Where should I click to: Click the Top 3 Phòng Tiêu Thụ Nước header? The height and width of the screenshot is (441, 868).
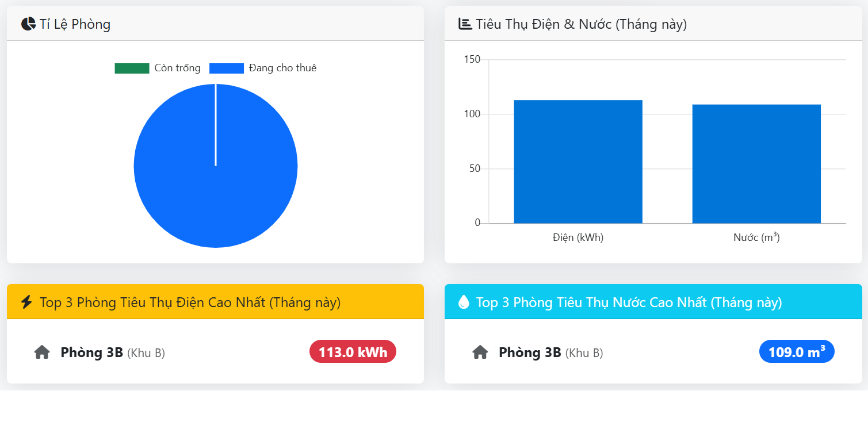pos(629,302)
